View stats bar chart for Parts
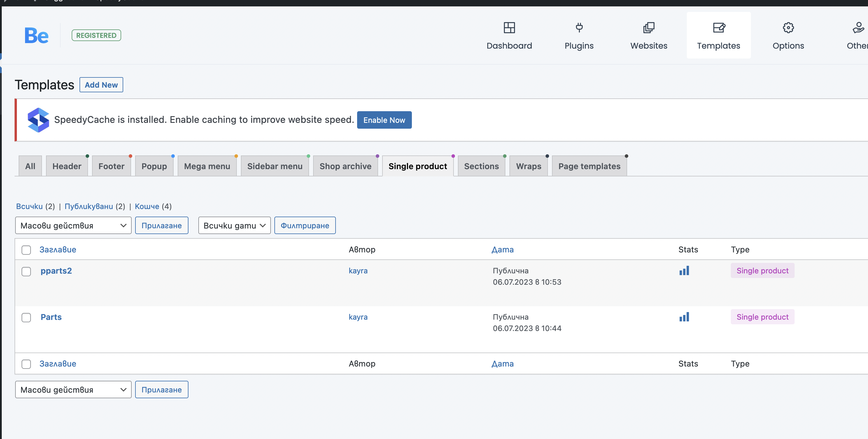 [x=684, y=316]
